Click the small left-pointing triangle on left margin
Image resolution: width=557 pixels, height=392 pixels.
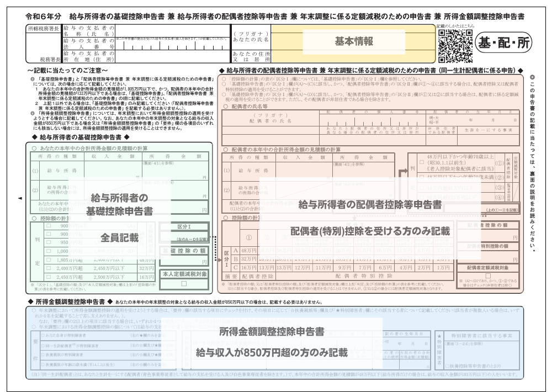pos(20,198)
